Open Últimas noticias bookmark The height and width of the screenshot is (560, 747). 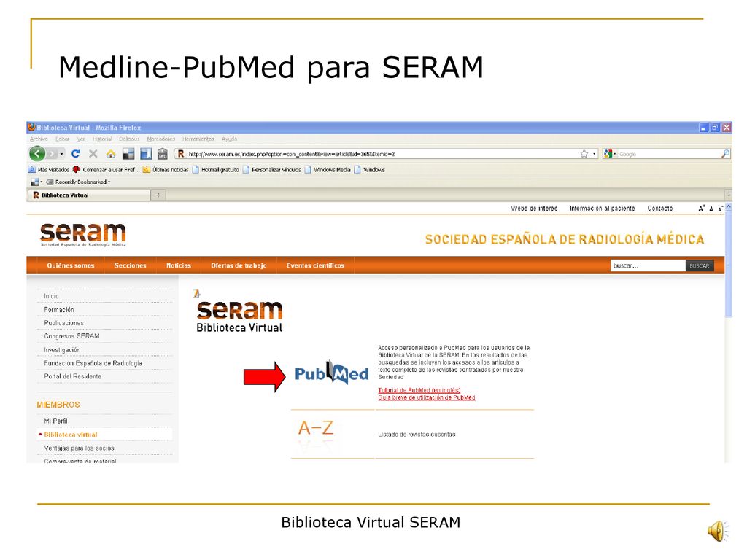click(x=166, y=169)
